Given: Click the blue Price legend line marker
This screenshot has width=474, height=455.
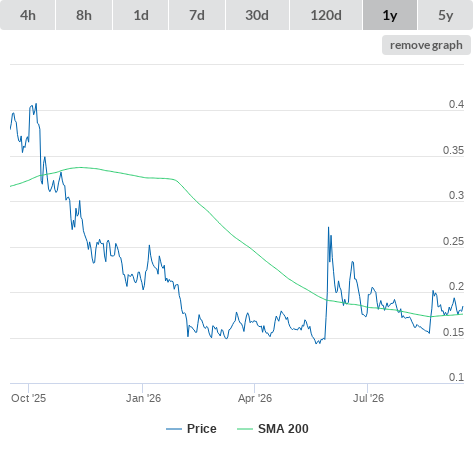Looking at the screenshot, I should click(174, 429).
